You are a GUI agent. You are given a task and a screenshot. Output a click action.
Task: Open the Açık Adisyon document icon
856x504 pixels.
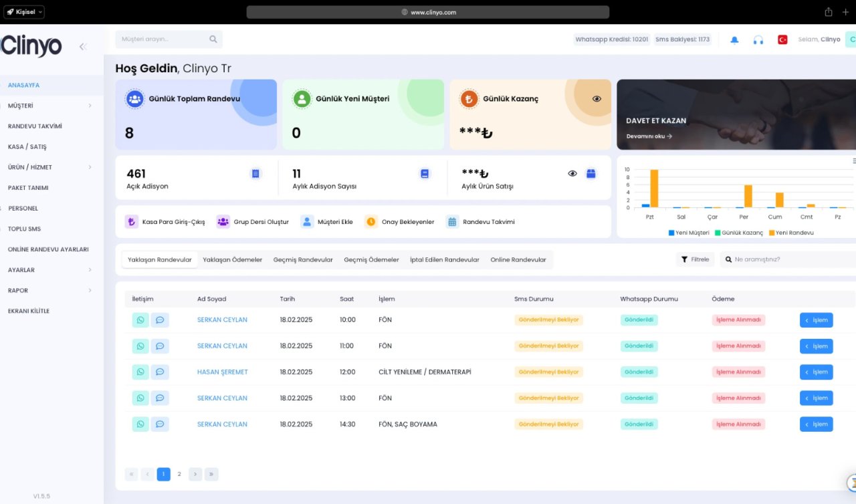(255, 174)
